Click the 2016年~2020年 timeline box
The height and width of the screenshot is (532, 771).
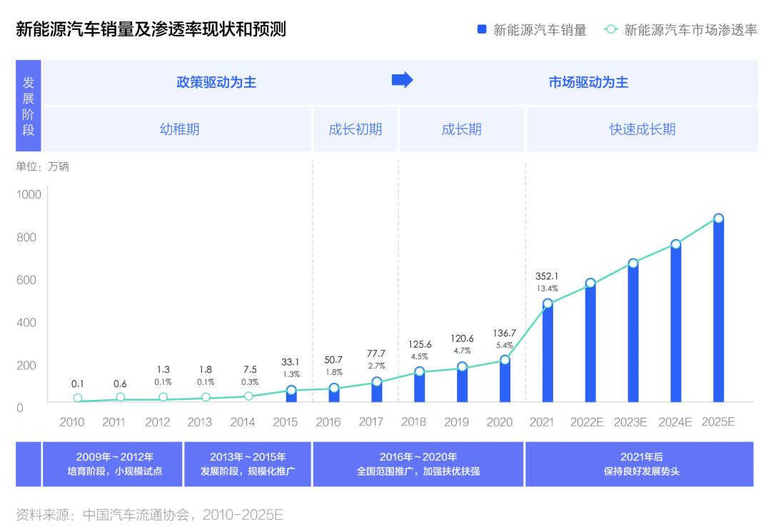click(418, 464)
